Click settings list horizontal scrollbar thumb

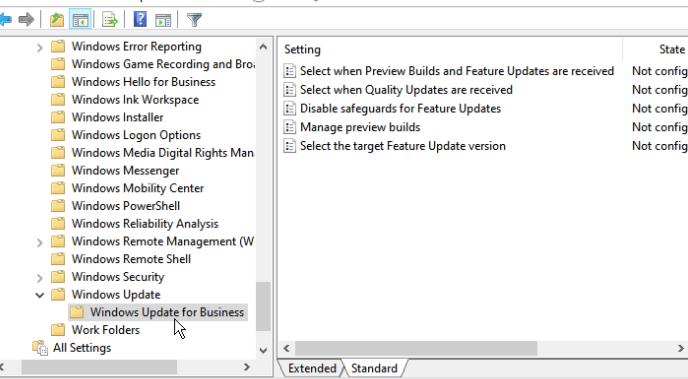pyautogui.click(x=416, y=348)
